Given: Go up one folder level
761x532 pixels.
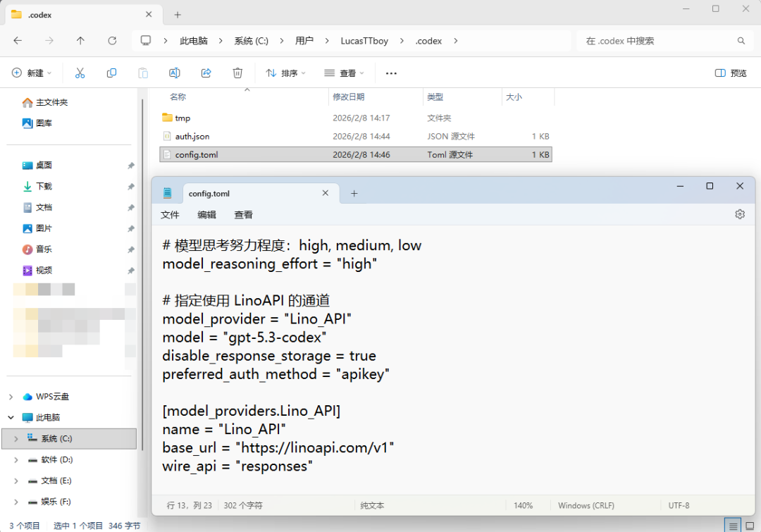Looking at the screenshot, I should point(80,41).
